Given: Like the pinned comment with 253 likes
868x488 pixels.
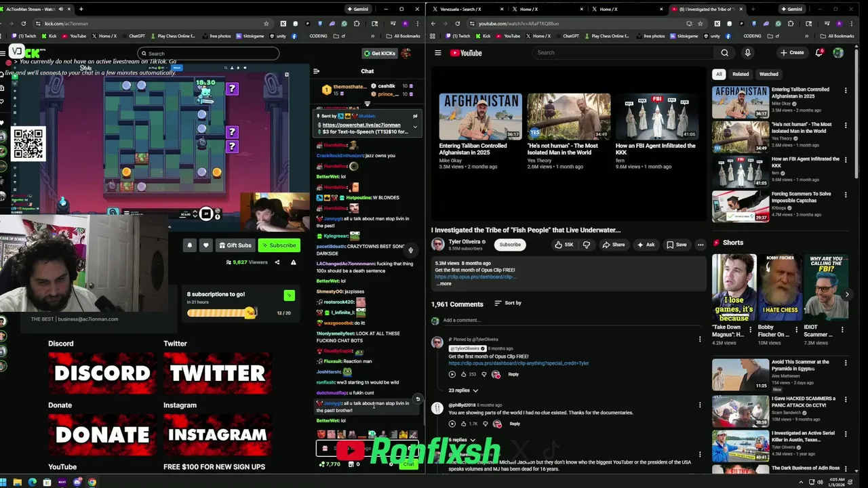Looking at the screenshot, I should coord(464,374).
